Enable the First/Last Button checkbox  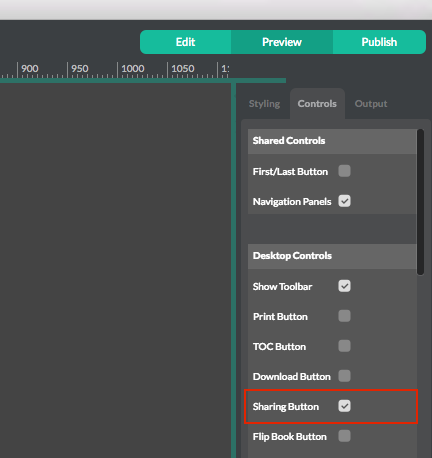[x=344, y=171]
